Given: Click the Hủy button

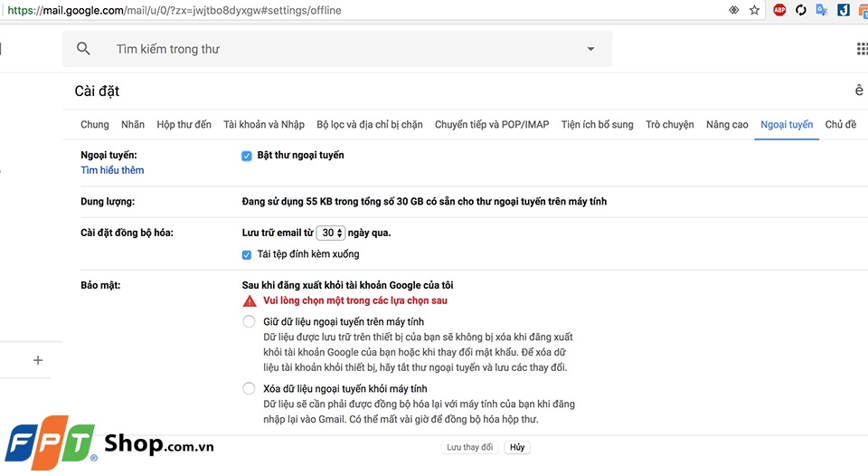Looking at the screenshot, I should coord(517,447).
